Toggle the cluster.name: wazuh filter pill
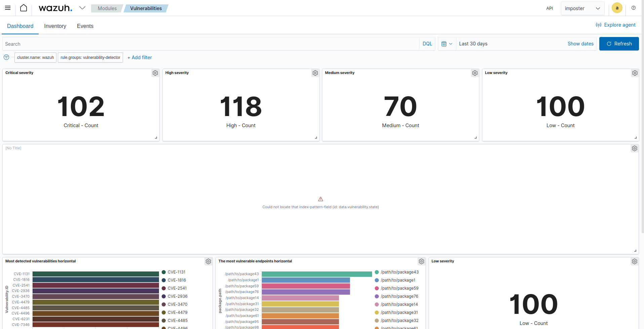The width and height of the screenshot is (644, 329). [35, 58]
